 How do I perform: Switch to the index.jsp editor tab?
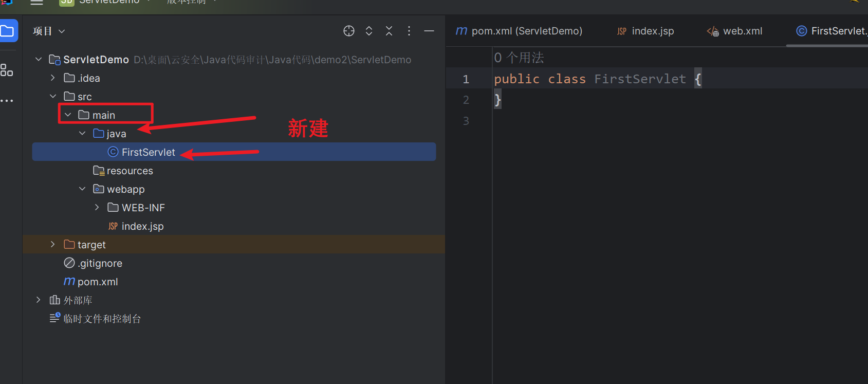pyautogui.click(x=645, y=31)
